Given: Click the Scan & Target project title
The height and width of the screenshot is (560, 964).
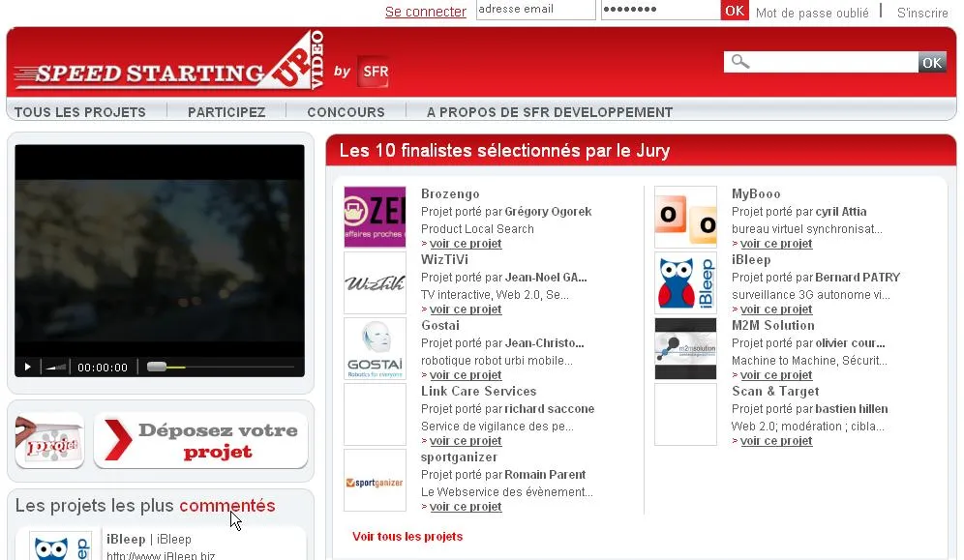Looking at the screenshot, I should click(x=775, y=391).
